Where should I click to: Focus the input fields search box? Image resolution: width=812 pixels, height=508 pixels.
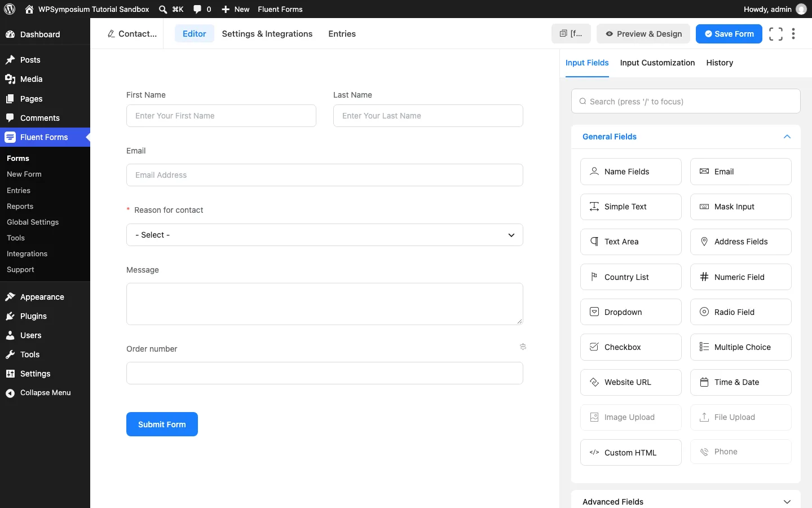(x=685, y=101)
